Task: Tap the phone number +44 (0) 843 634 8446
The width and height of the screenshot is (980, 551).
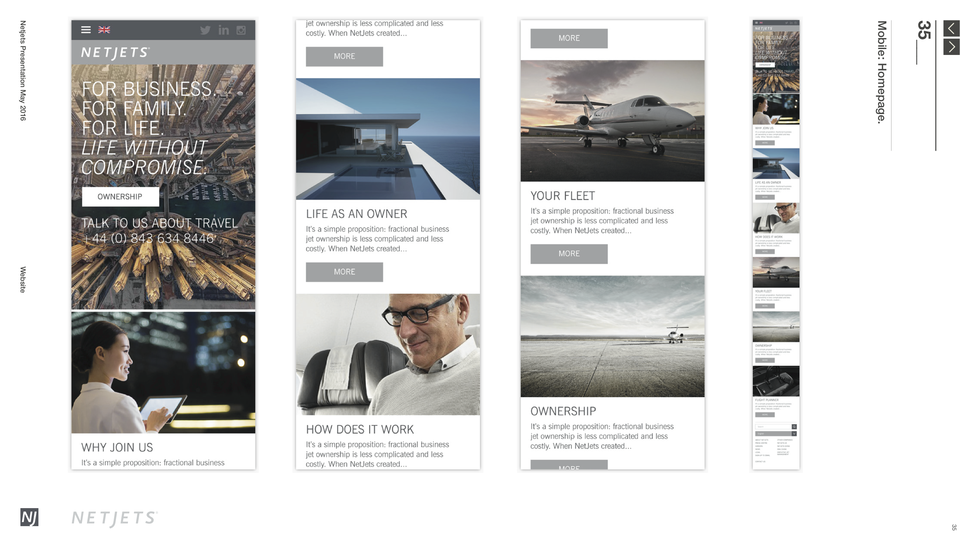Action: [x=148, y=239]
